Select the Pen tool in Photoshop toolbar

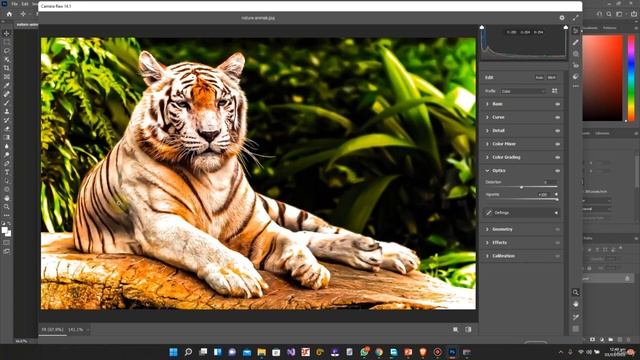[x=7, y=164]
